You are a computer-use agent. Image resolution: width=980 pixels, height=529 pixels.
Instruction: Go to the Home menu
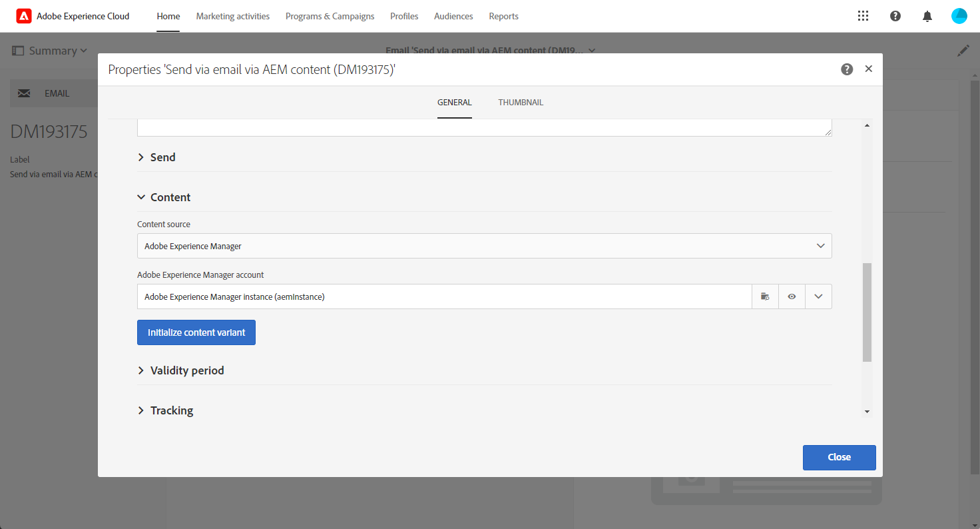click(168, 16)
